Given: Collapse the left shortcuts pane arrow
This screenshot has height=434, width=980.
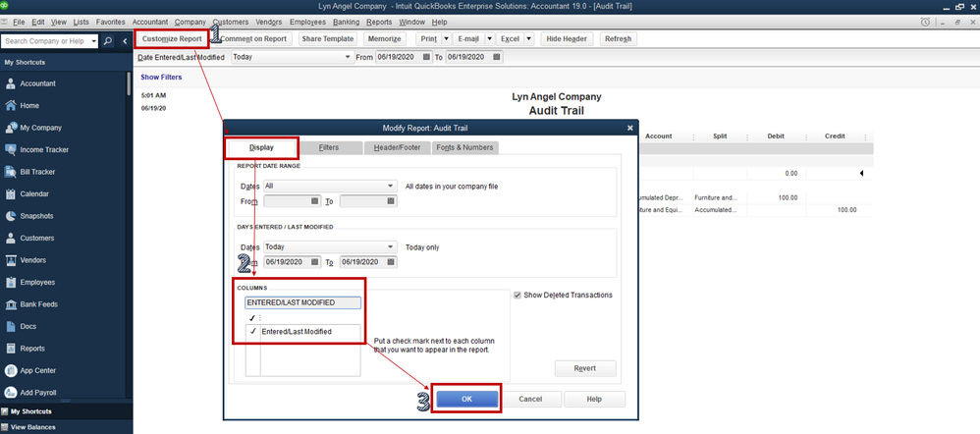Looking at the screenshot, I should click(125, 41).
